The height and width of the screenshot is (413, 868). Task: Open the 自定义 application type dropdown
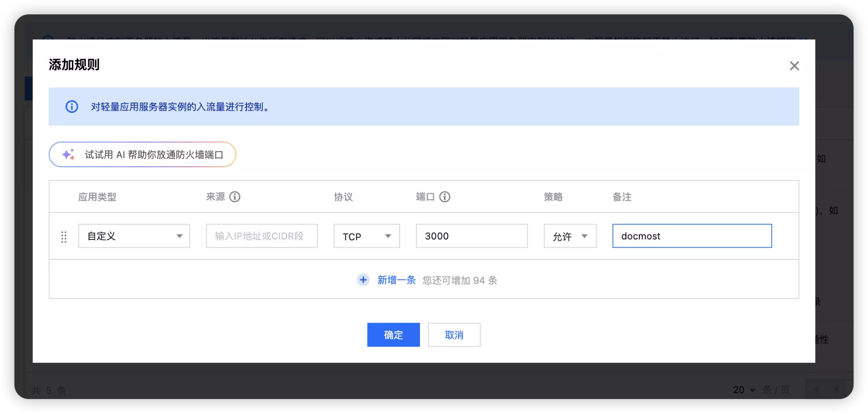[x=134, y=236]
